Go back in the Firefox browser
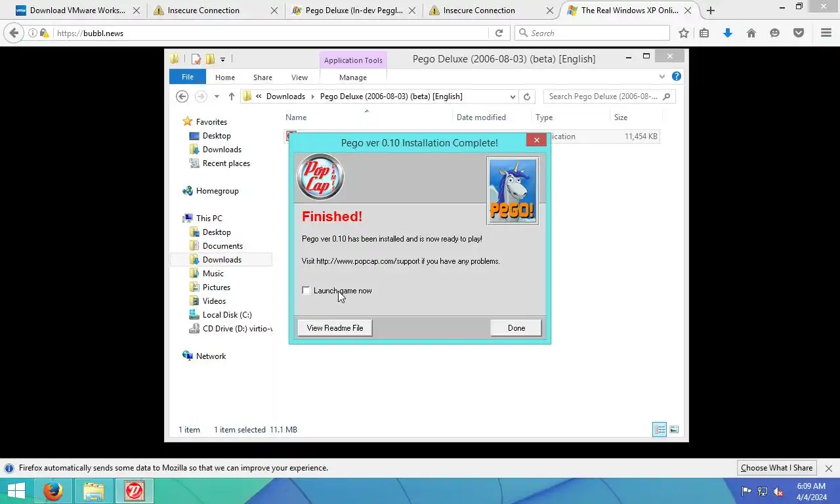This screenshot has height=504, width=840. (x=14, y=33)
